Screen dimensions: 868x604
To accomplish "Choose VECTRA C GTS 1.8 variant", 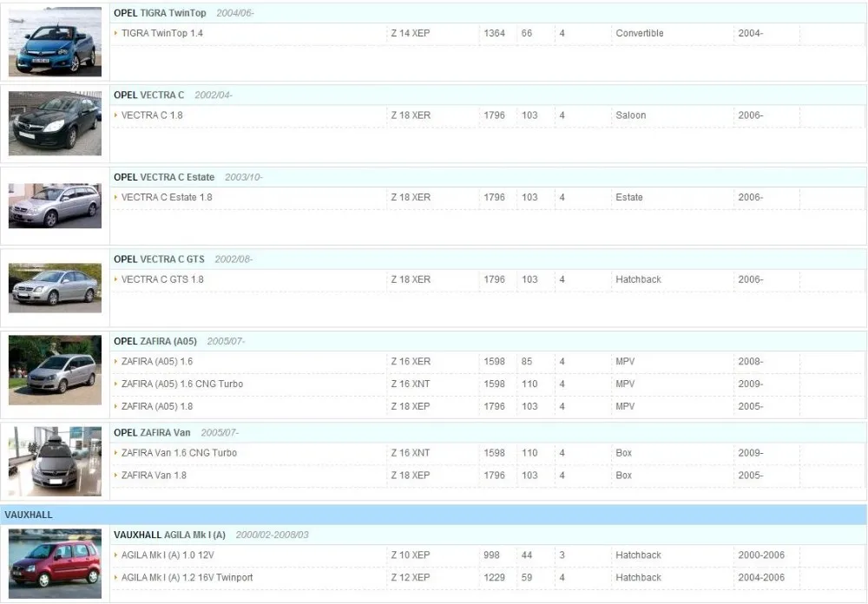I will click(x=162, y=279).
